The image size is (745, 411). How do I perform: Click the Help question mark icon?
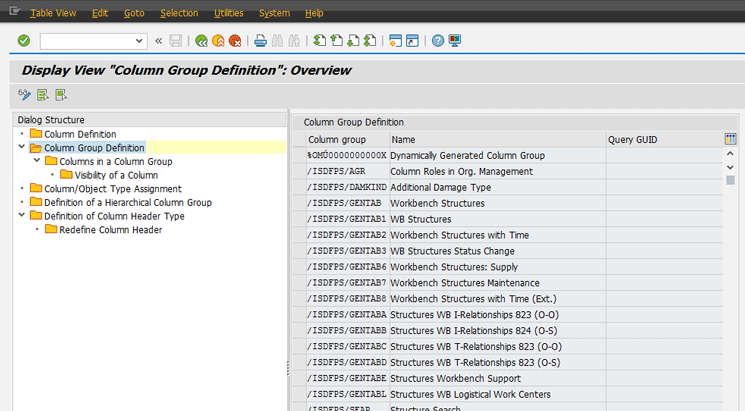click(x=438, y=41)
